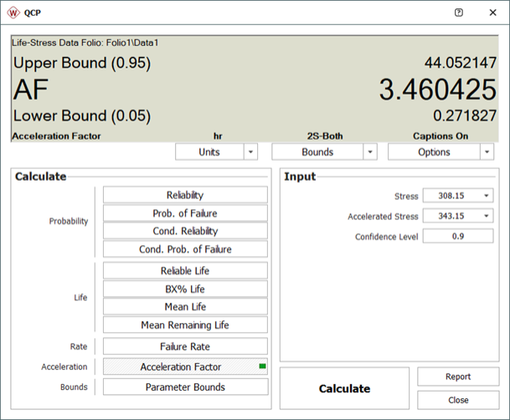
Task: Choose Prob. of Failure option
Action: pyautogui.click(x=185, y=213)
